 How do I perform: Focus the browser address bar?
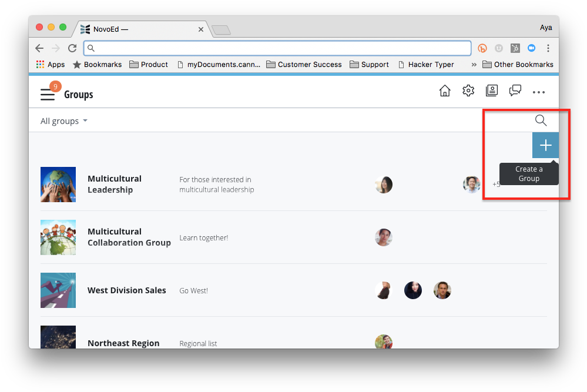point(277,48)
